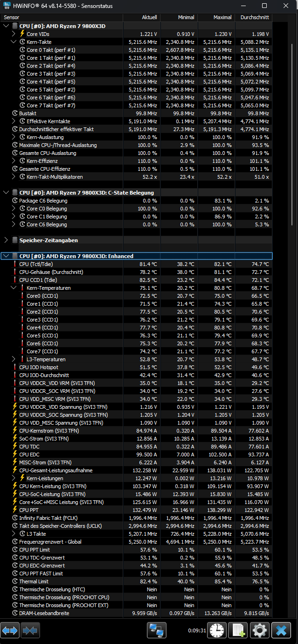Open the network remote monitoring icon
The height and width of the screenshot is (644, 298).
click(x=157, y=631)
